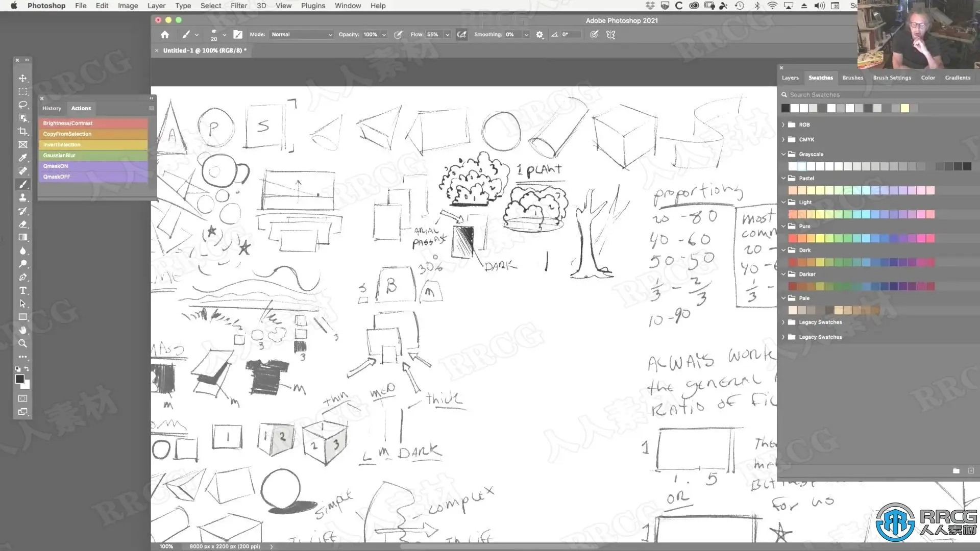Toggle pressure for opacity icon
This screenshot has height=551, width=980.
[398, 34]
